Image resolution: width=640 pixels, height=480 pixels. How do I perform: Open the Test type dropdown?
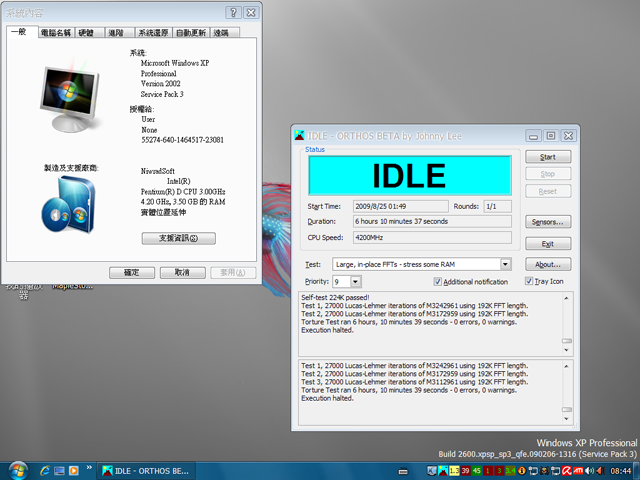tap(505, 264)
